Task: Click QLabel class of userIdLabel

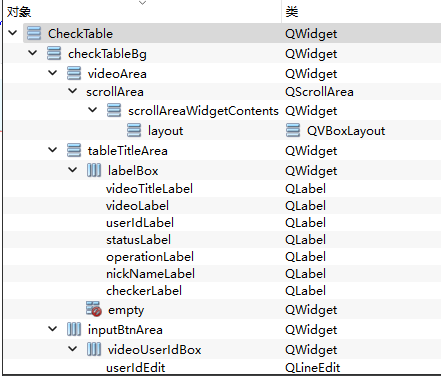Action: coord(305,223)
